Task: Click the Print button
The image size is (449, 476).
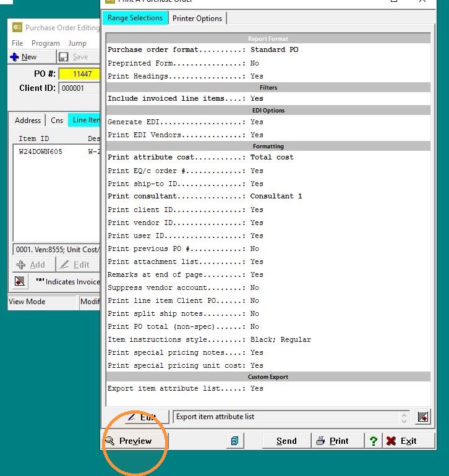Action: pyautogui.click(x=338, y=441)
